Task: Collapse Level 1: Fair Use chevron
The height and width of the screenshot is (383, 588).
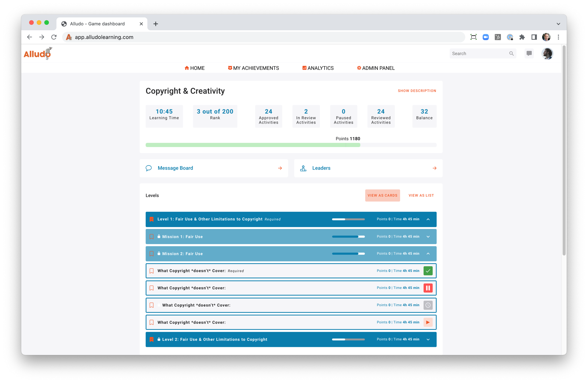Action: point(428,219)
